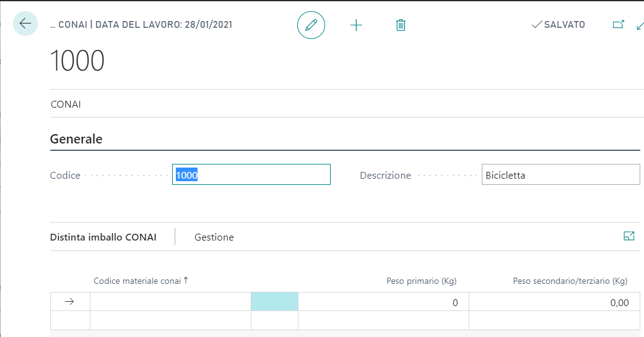Open the Gestione menu

(x=214, y=237)
